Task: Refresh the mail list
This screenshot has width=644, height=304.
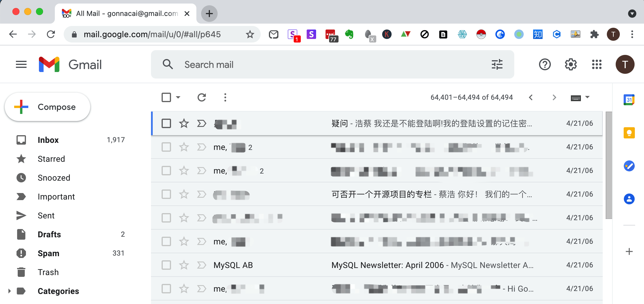Action: (x=202, y=97)
